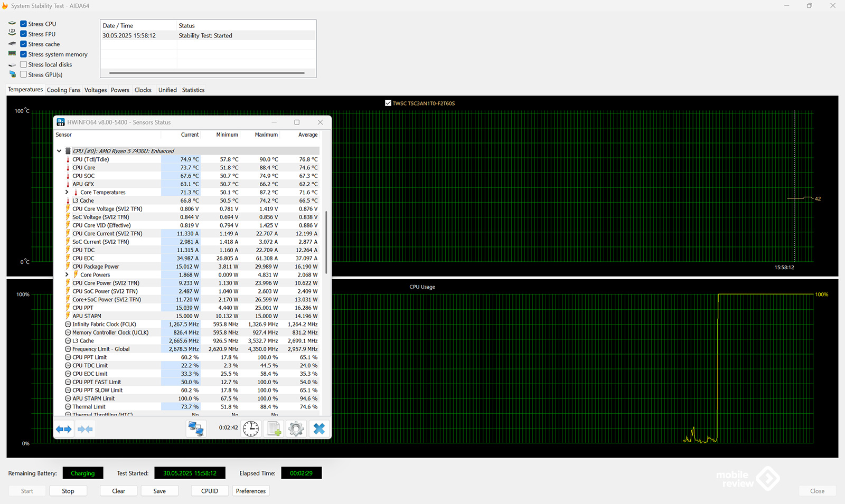The image size is (845, 504).
Task: Expand the Core Temperatures row
Action: (67, 192)
